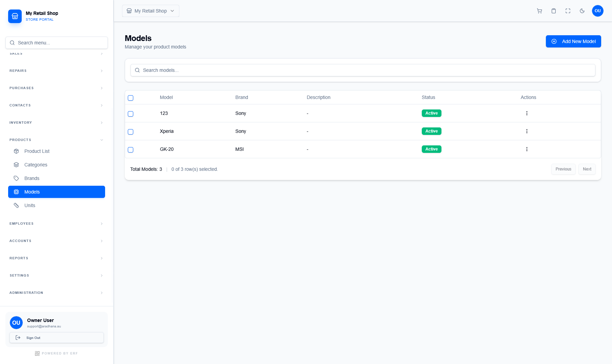
Task: Click the magnifier icon in models search
Action: coord(137,70)
